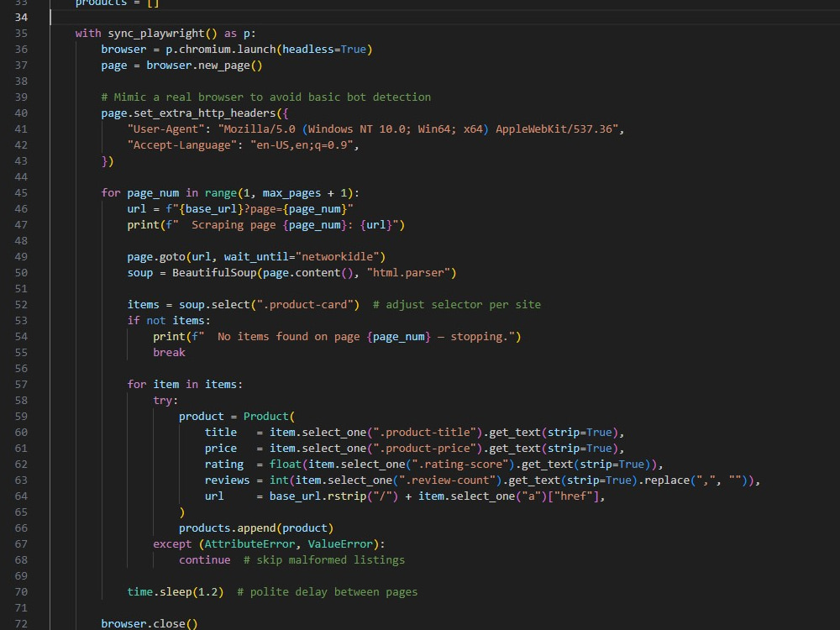Click line number 45 in the gutter

tap(21, 193)
